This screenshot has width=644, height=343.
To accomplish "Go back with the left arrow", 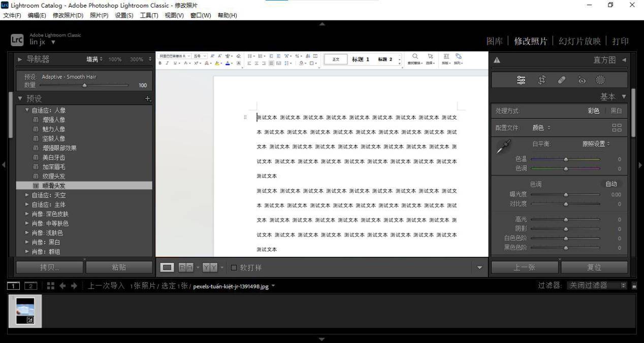I will tap(63, 286).
